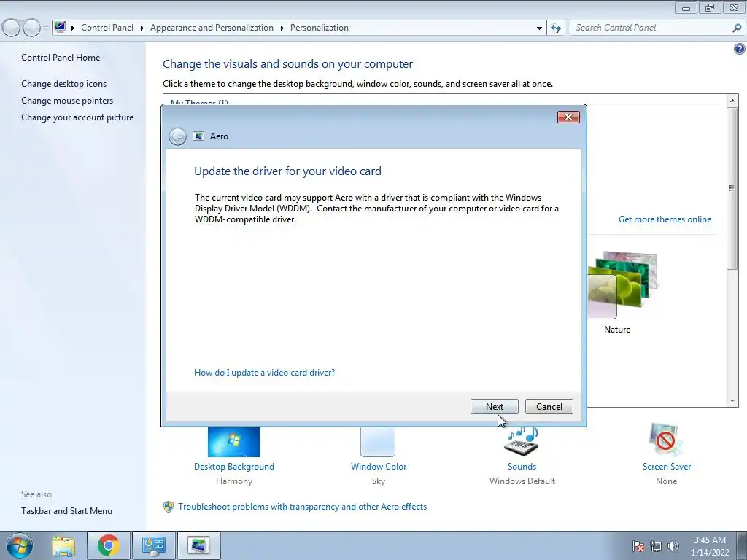The height and width of the screenshot is (560, 747).
Task: Select the Nature theme thumbnail
Action: [x=622, y=285]
